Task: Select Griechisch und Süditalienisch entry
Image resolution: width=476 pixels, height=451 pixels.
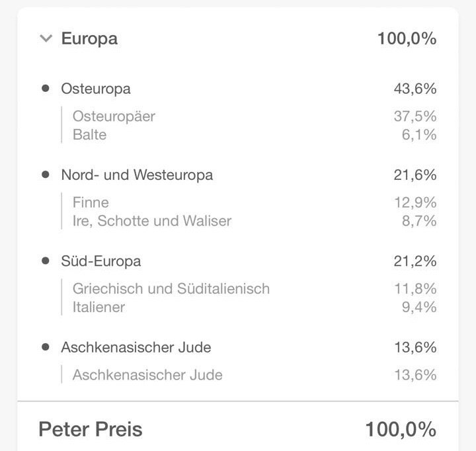Action: coord(171,289)
